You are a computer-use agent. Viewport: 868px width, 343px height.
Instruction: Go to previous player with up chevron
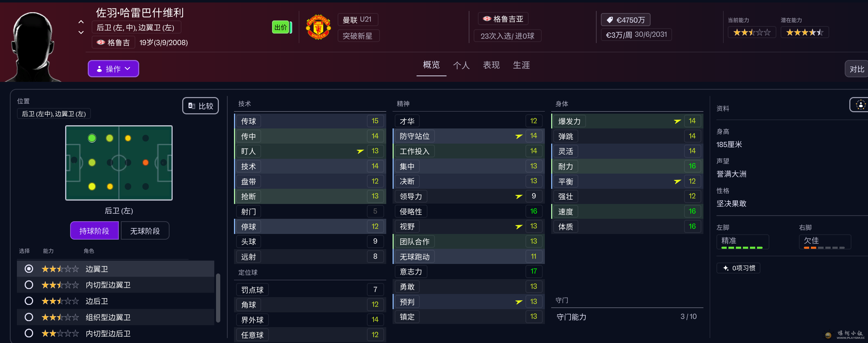point(81,22)
